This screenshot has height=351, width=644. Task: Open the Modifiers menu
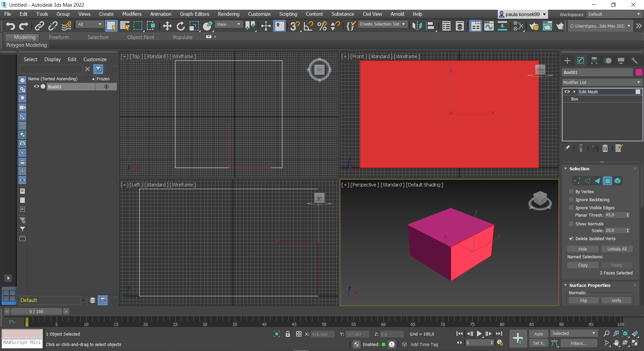[132, 14]
